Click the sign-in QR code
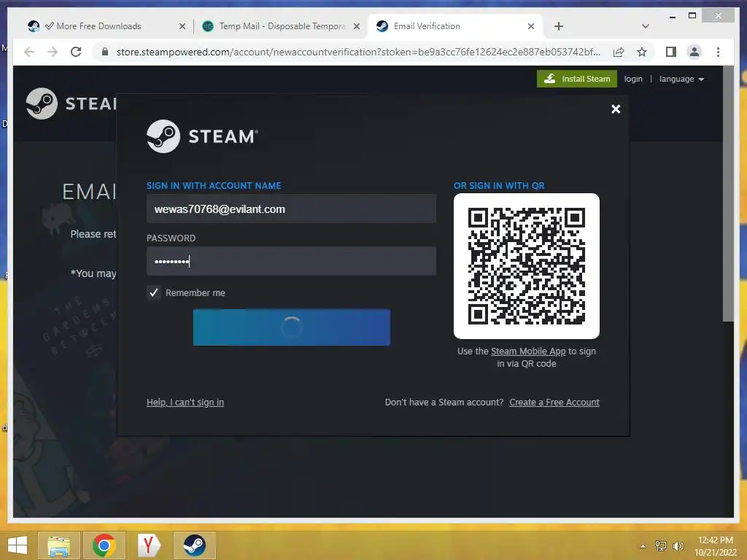Screen dimensions: 747x560 coord(527,265)
